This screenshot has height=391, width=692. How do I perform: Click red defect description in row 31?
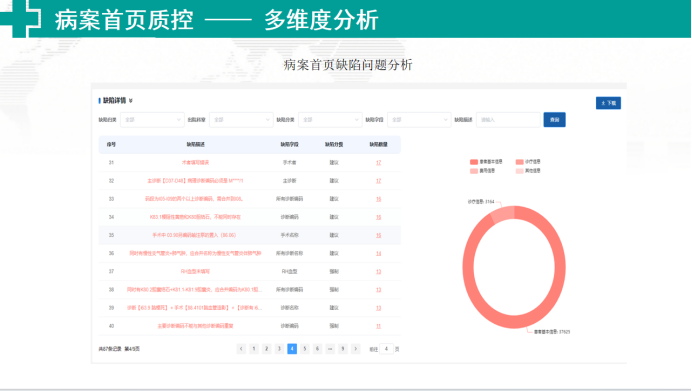(195, 163)
